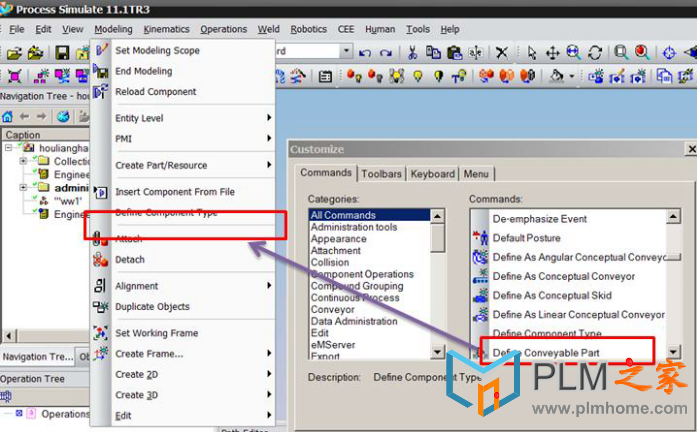This screenshot has height=432, width=697.
Task: Click the Redo arrow icon
Action: point(386,53)
